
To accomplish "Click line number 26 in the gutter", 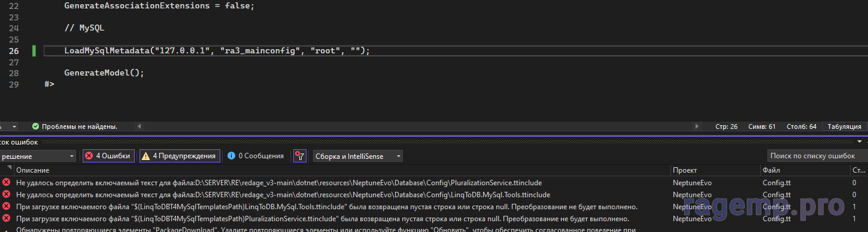I will click(x=14, y=51).
